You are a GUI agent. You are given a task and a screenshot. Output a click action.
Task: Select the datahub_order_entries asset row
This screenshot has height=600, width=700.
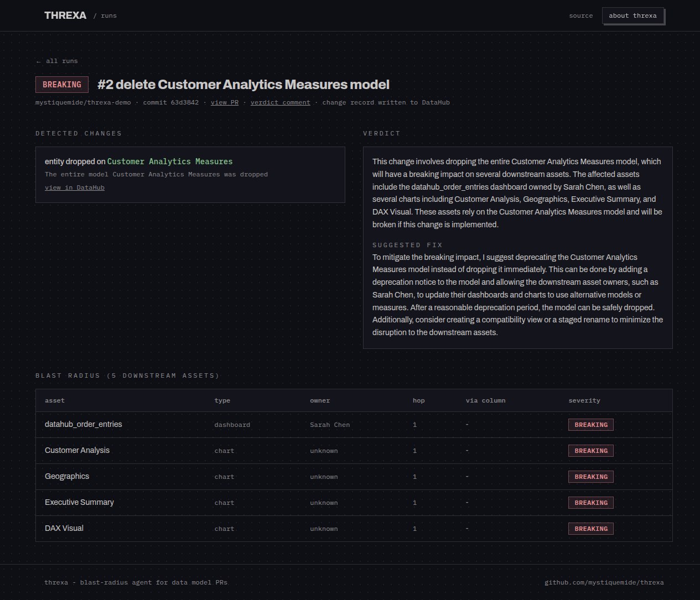tap(354, 425)
